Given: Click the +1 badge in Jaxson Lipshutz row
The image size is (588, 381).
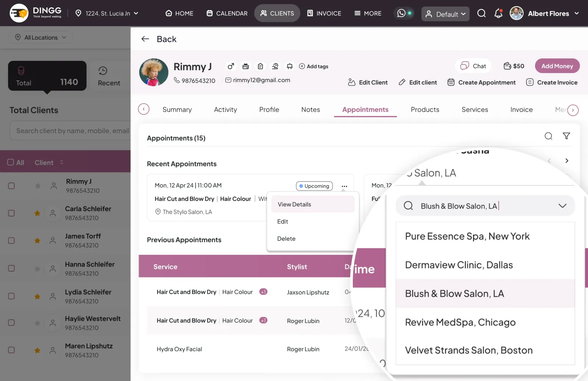Looking at the screenshot, I should pos(263,292).
